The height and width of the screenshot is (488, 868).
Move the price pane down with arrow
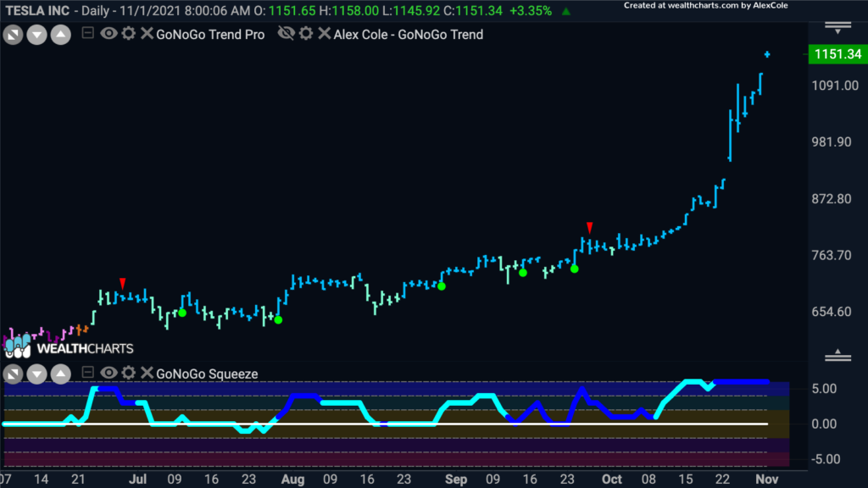pos(36,35)
